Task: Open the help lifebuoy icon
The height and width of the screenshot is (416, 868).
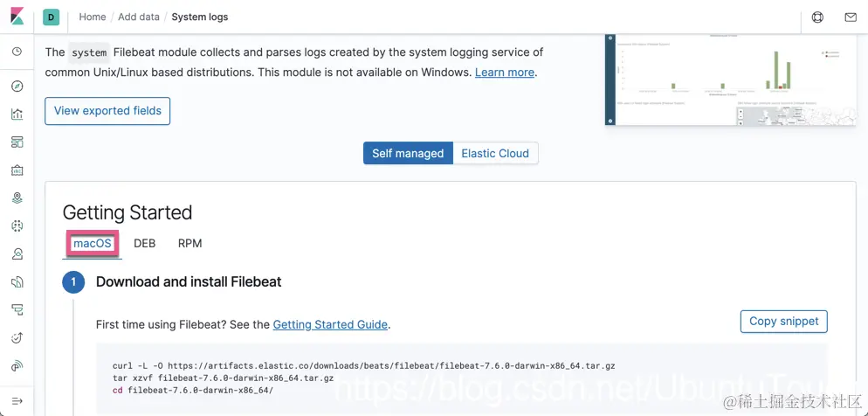Action: click(817, 17)
